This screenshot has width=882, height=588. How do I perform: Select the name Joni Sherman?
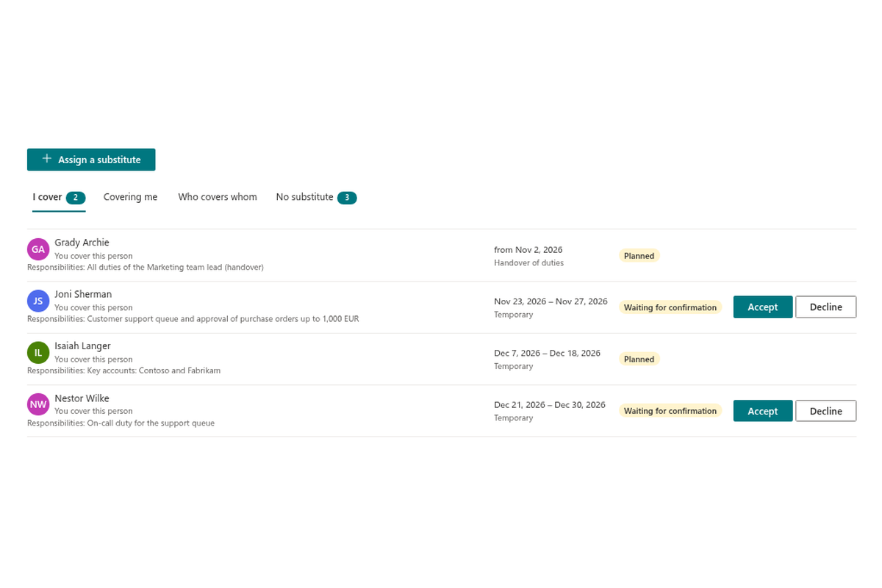point(83,294)
